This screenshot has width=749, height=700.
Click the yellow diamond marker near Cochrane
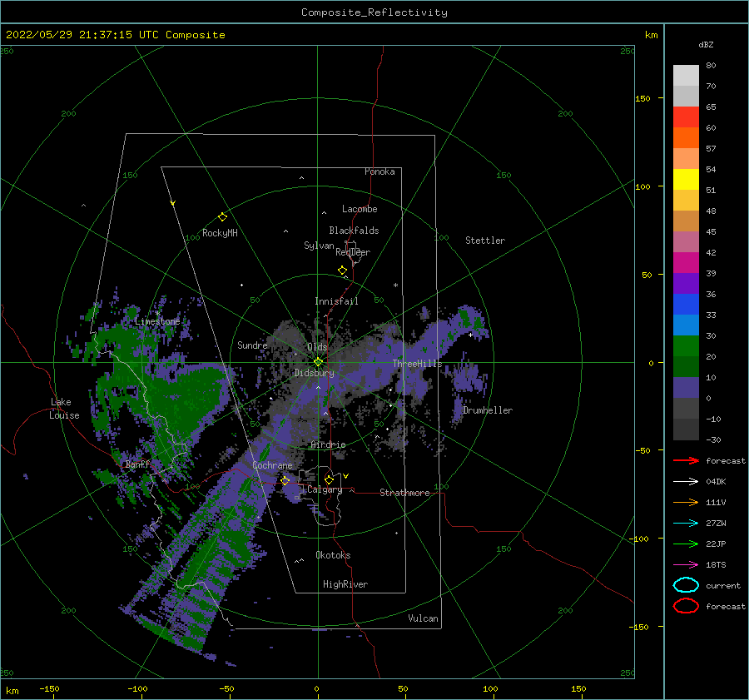pyautogui.click(x=285, y=480)
